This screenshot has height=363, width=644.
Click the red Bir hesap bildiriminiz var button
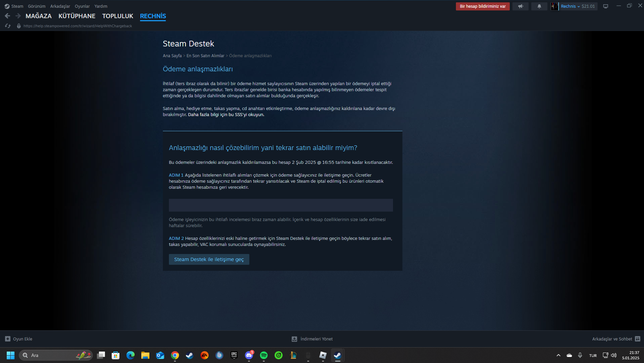coord(483,6)
